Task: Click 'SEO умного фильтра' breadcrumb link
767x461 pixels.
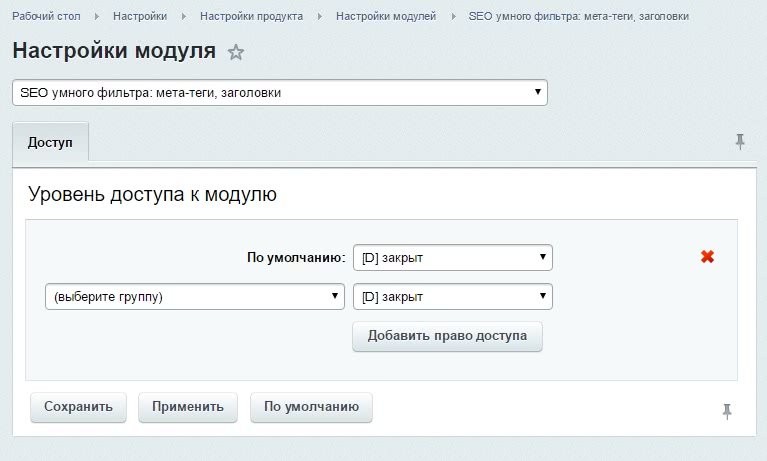Action: click(x=579, y=16)
